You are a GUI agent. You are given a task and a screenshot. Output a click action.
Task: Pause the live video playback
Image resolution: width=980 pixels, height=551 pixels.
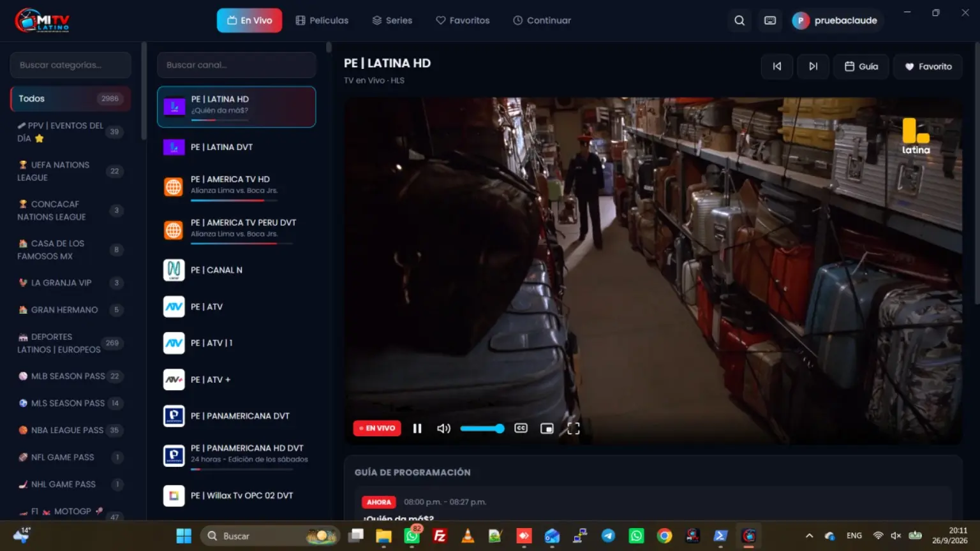[417, 429]
